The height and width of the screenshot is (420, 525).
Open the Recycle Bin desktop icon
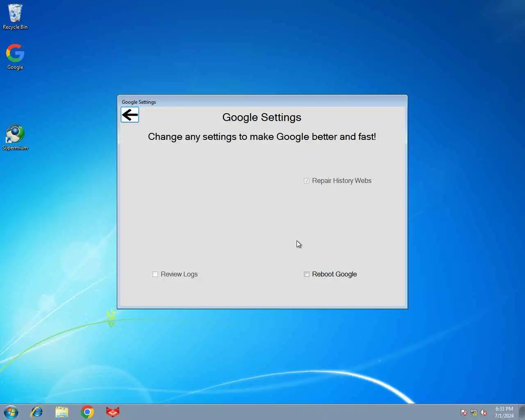(x=15, y=17)
